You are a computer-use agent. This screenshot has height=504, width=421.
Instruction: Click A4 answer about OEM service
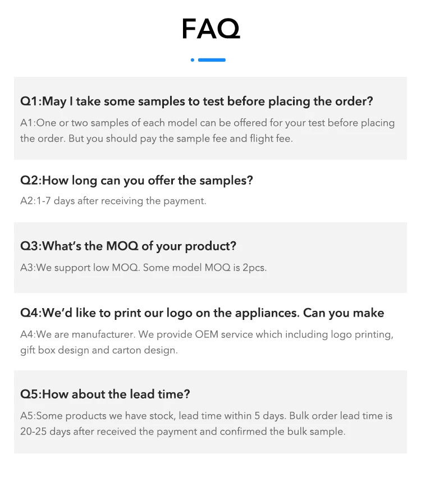pos(207,342)
